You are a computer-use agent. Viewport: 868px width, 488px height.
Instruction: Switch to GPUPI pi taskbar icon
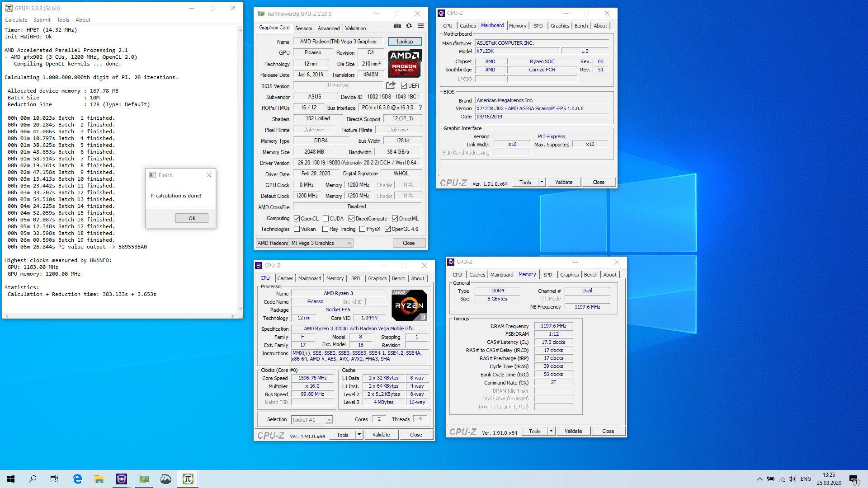(188, 479)
